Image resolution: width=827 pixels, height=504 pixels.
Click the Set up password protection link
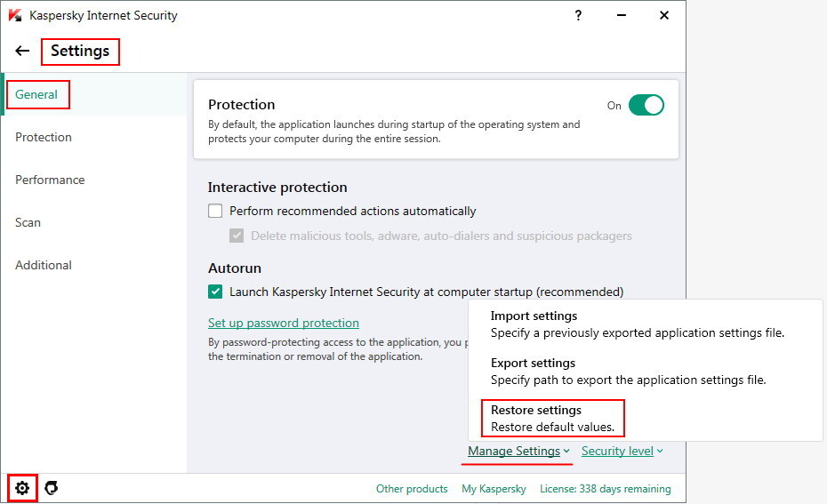284,324
